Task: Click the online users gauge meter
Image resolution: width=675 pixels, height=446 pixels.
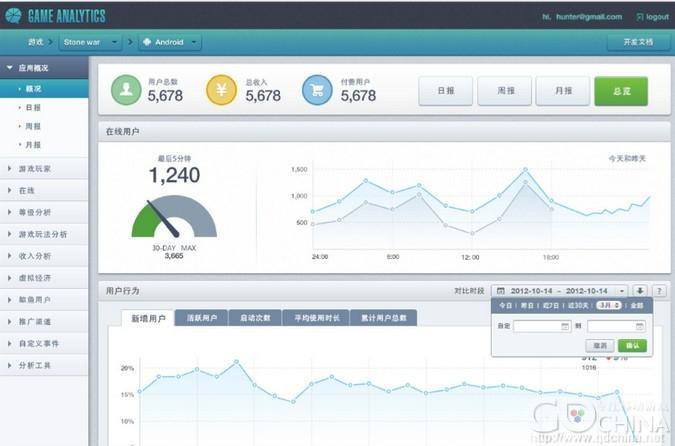Action: tap(174, 216)
